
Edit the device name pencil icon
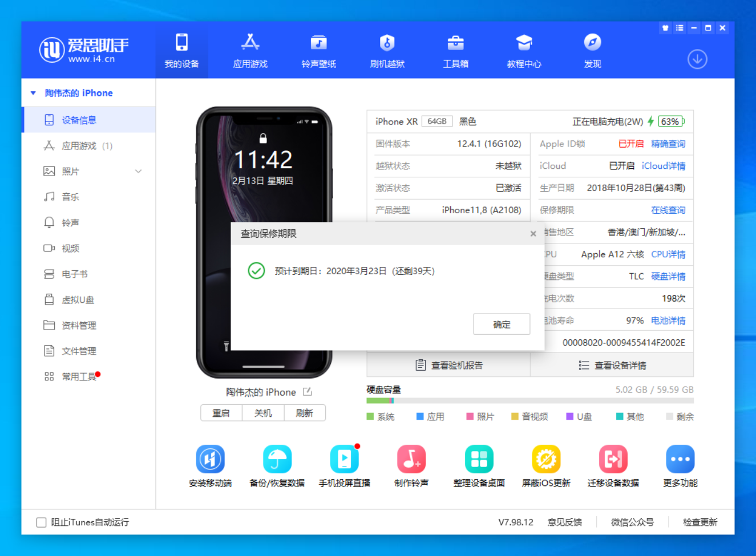307,392
